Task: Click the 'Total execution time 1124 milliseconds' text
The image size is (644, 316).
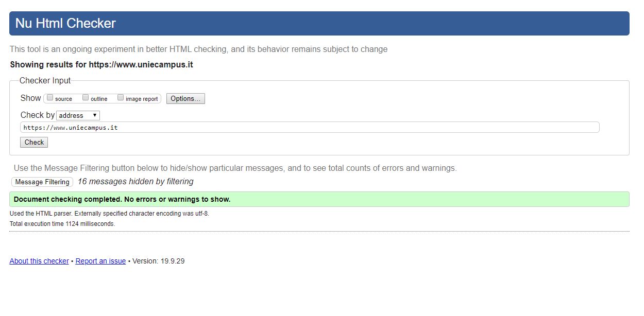Action: point(62,224)
